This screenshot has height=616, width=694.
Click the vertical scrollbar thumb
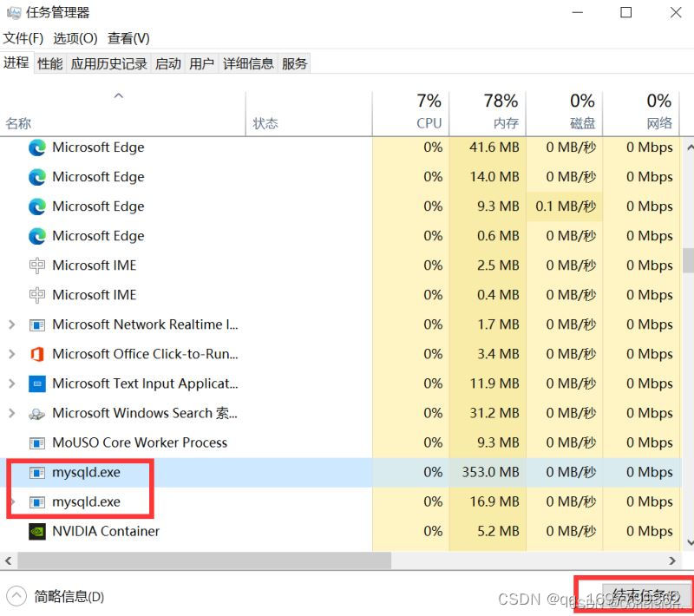688,260
